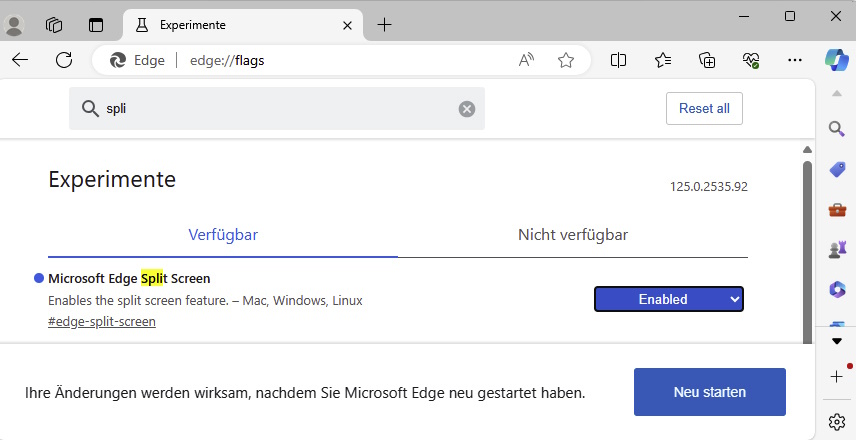Open Browser essentials heart icon
This screenshot has height=440, width=856.
[x=751, y=60]
